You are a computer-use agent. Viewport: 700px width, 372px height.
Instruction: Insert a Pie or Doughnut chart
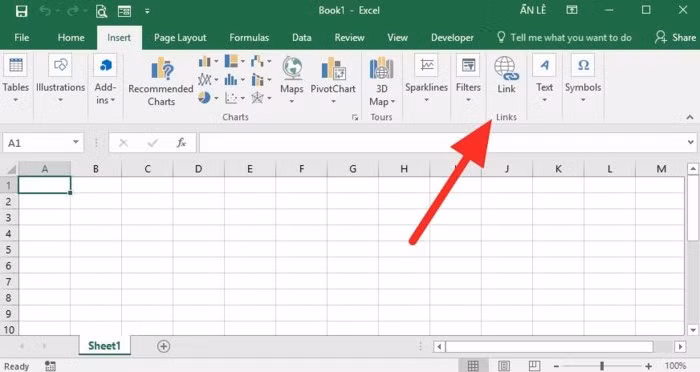208,98
